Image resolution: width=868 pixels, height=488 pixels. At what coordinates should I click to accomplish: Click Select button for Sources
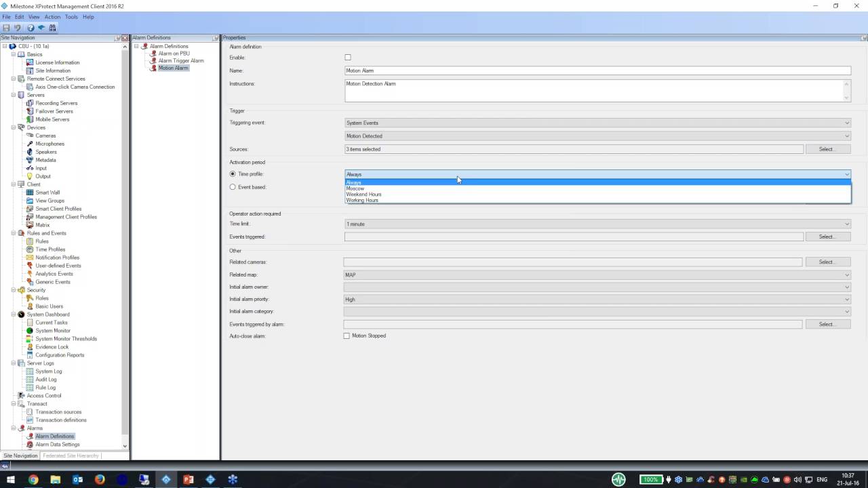click(827, 149)
